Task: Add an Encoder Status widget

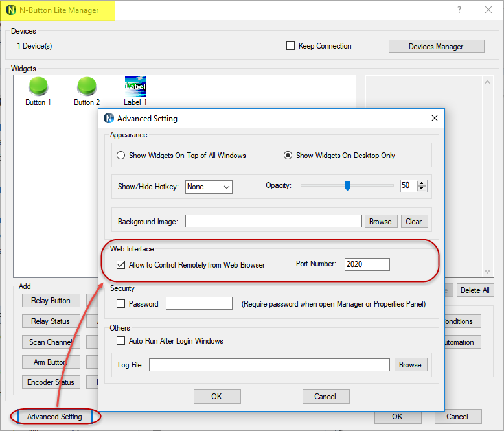Action: [51, 382]
